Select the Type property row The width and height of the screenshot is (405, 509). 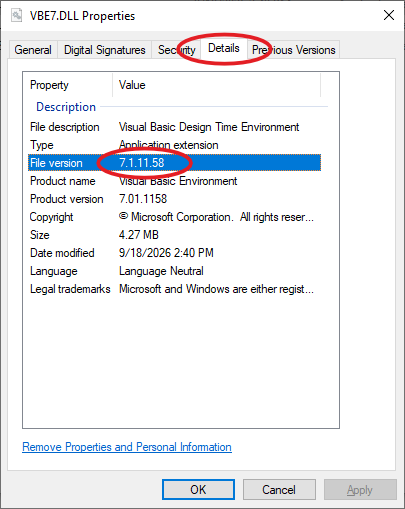[x=174, y=145]
